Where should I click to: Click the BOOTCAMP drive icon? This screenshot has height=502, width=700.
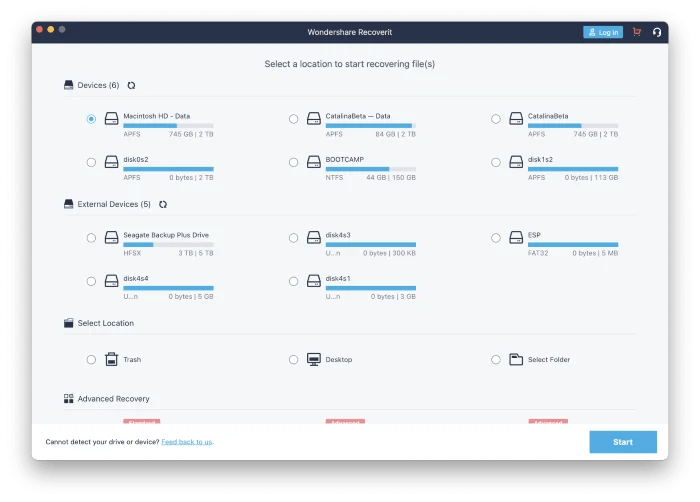point(314,162)
